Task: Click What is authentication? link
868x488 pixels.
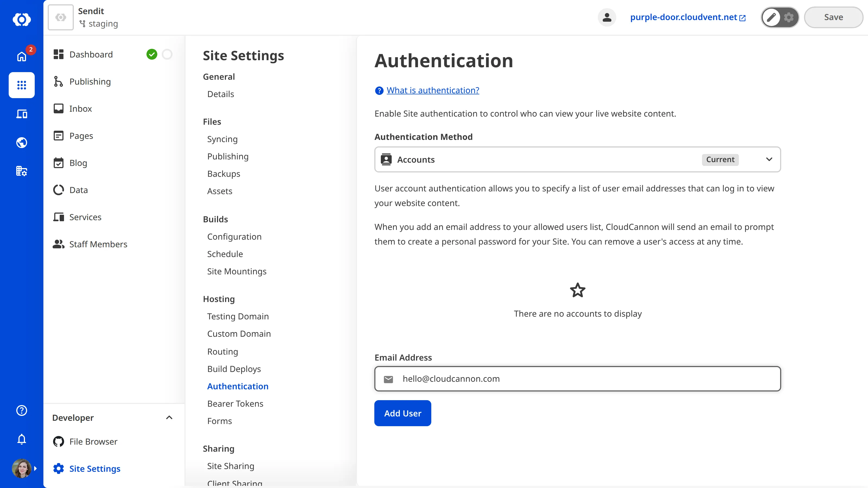Action: 433,90
